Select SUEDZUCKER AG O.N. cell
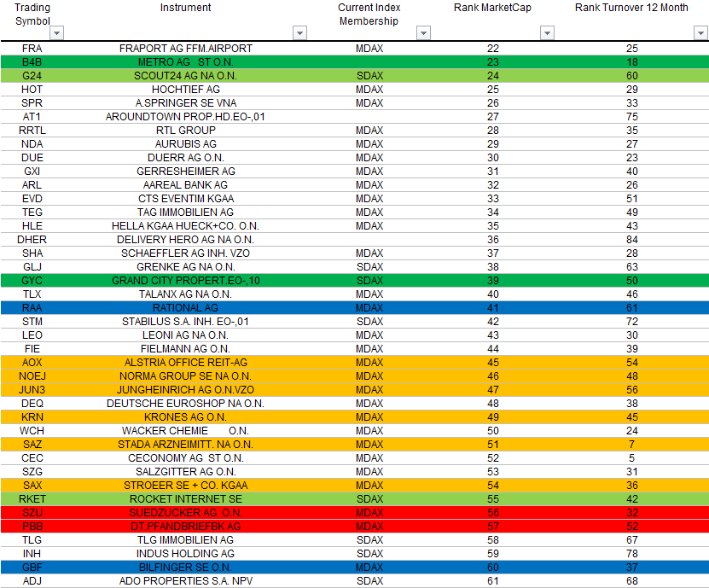 (x=186, y=512)
